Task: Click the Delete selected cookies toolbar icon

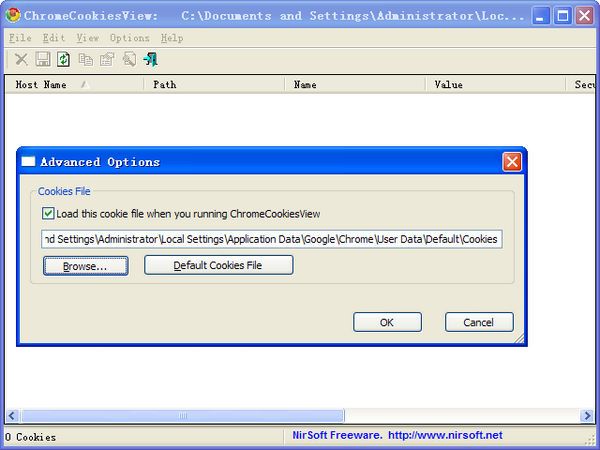Action: [x=21, y=60]
